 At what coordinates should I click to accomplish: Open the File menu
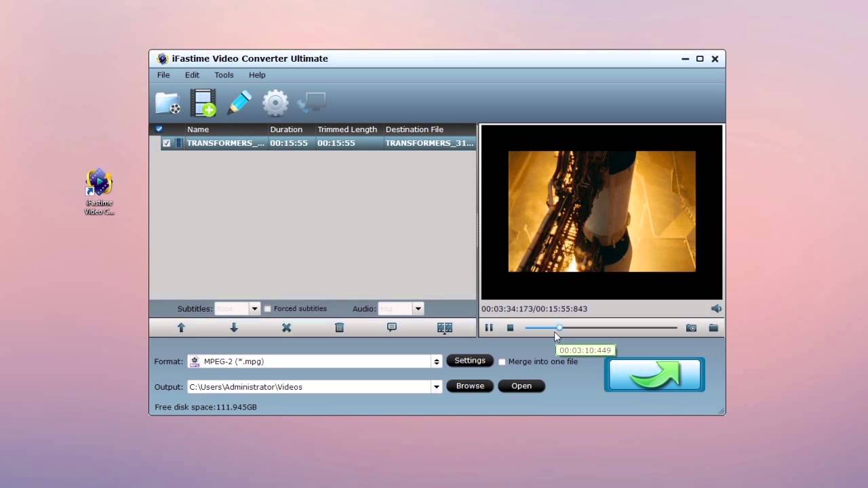163,75
